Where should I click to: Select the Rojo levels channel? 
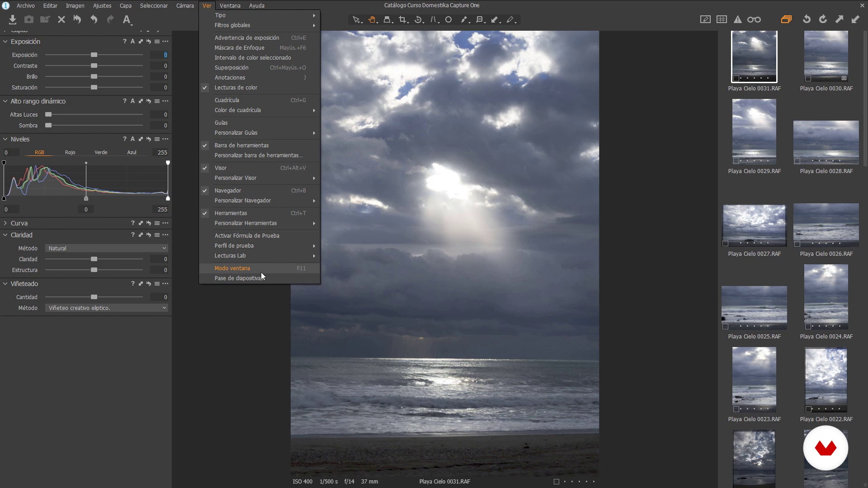[x=70, y=152]
